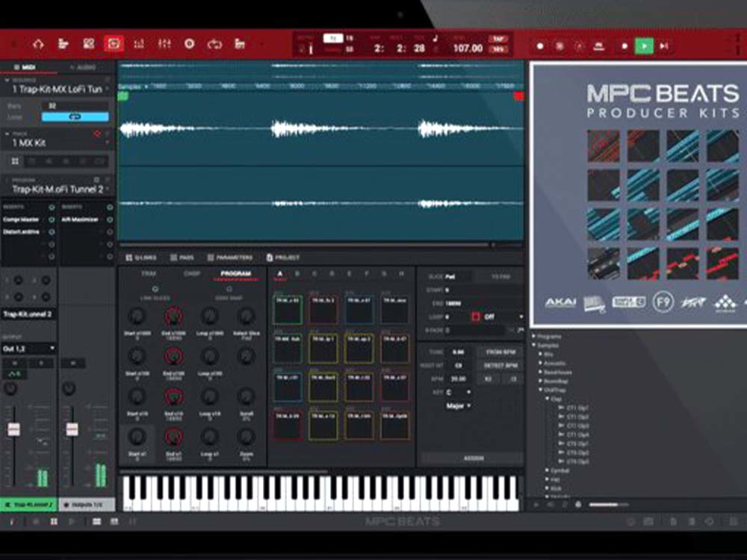Toggle power of Distortion insert effect
This screenshot has height=560, width=747.
[52, 232]
